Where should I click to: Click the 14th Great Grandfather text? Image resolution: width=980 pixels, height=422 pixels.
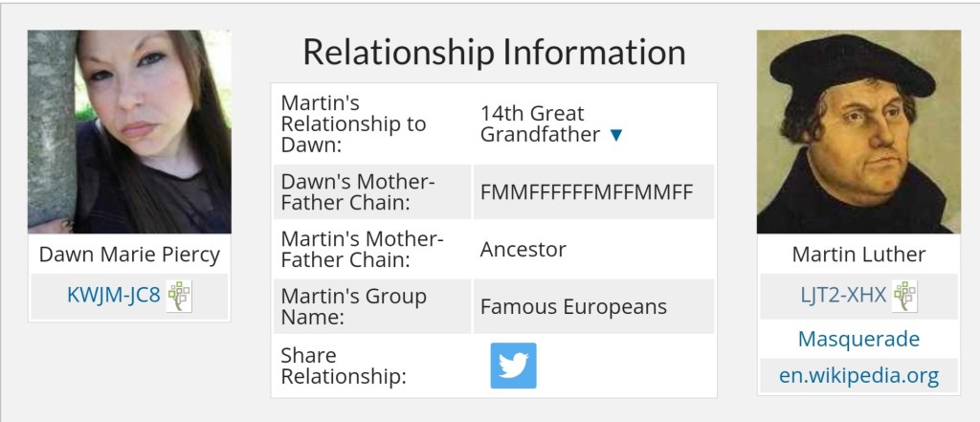(540, 124)
